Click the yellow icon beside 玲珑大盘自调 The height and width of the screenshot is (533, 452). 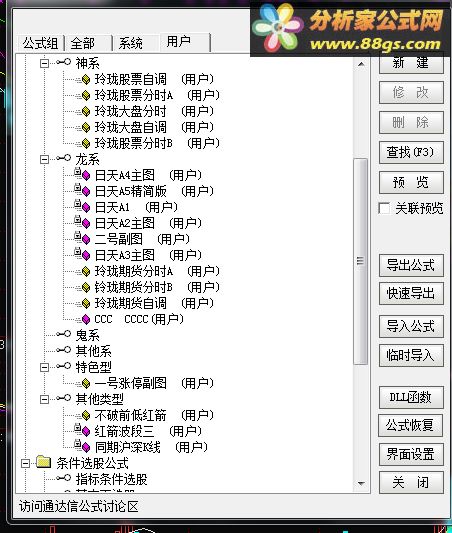click(86, 127)
